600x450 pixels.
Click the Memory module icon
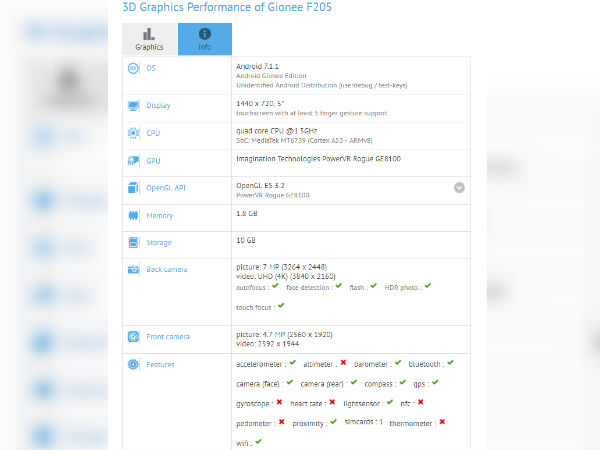(133, 216)
